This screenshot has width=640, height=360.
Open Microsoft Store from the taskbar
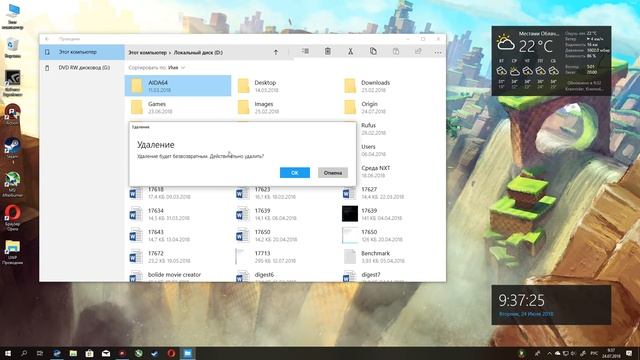pyautogui.click(x=89, y=353)
